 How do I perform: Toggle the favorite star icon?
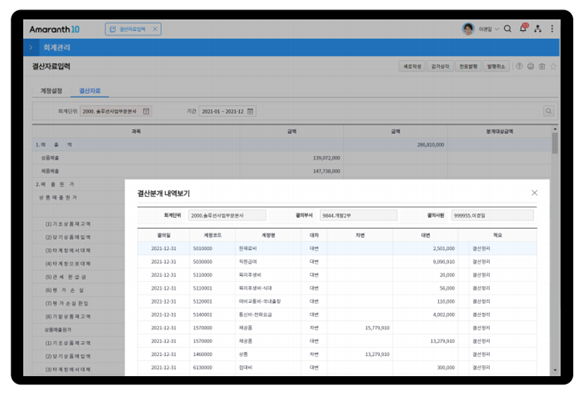pos(553,66)
